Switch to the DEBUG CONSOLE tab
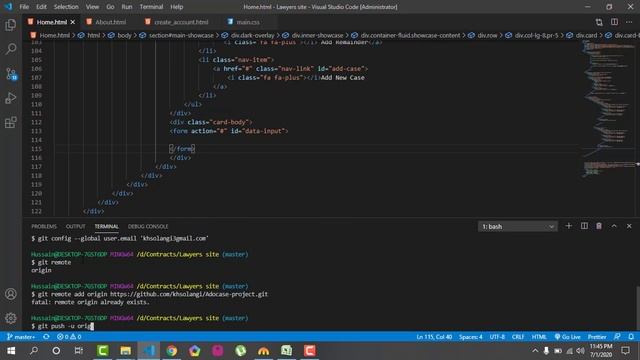The height and width of the screenshot is (360, 640). [x=148, y=226]
